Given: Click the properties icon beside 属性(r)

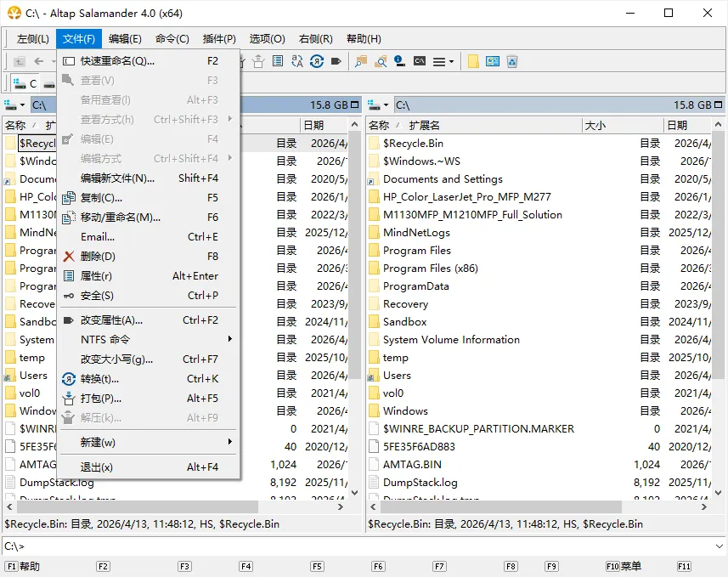Looking at the screenshot, I should point(69,276).
